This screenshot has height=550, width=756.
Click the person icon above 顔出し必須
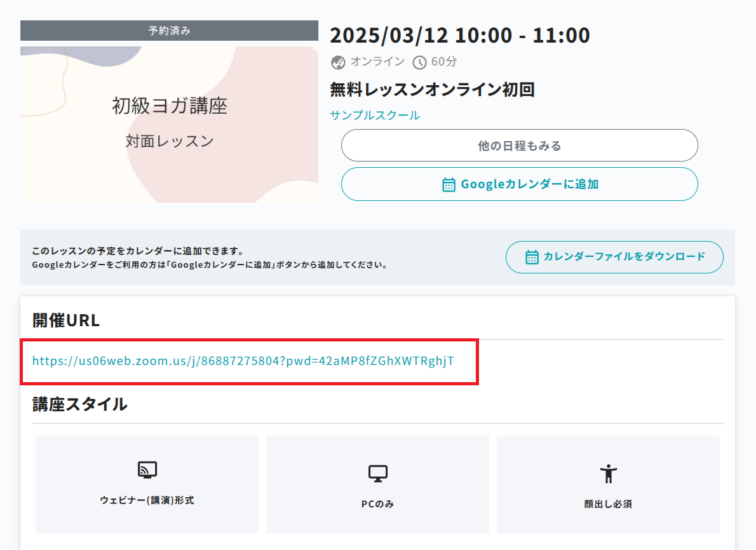coord(608,473)
